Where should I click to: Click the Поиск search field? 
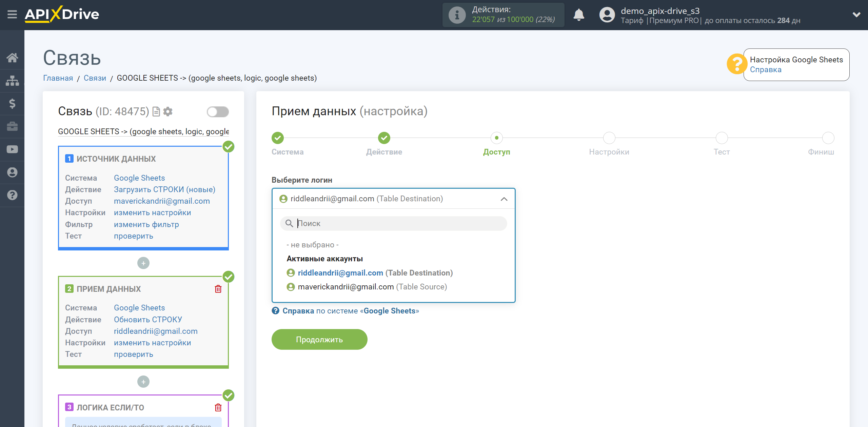pos(393,223)
